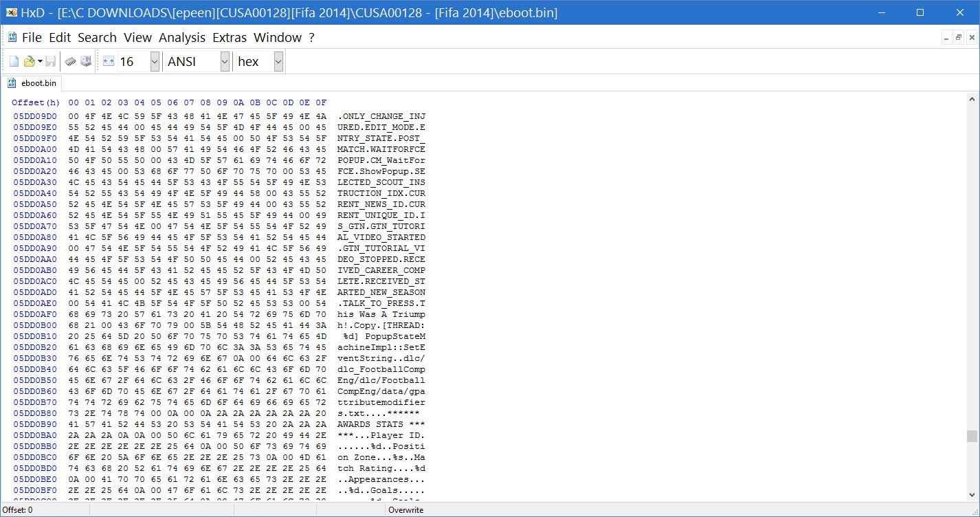Open disk with the drive icon
Viewport: 980px width, 517px height.
click(86, 62)
